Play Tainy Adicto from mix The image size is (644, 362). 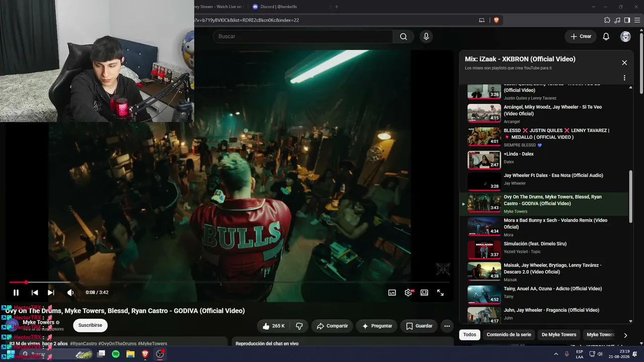pyautogui.click(x=544, y=295)
